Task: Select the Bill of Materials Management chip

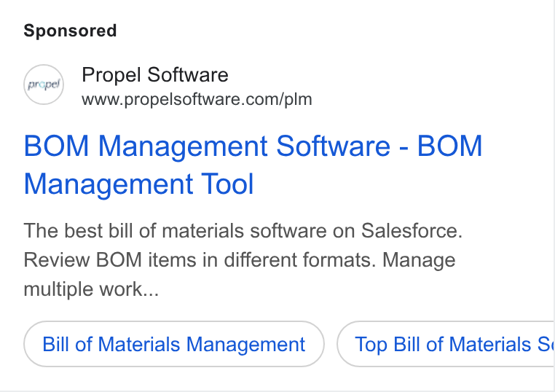Action: [x=174, y=344]
